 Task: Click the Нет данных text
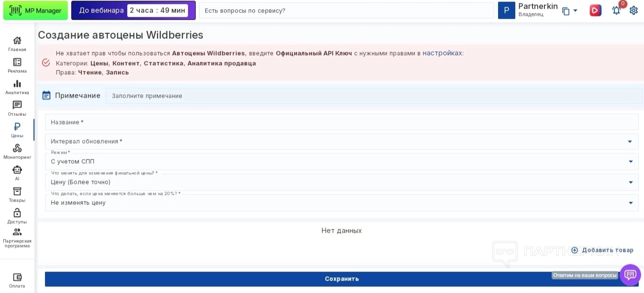[342, 231]
